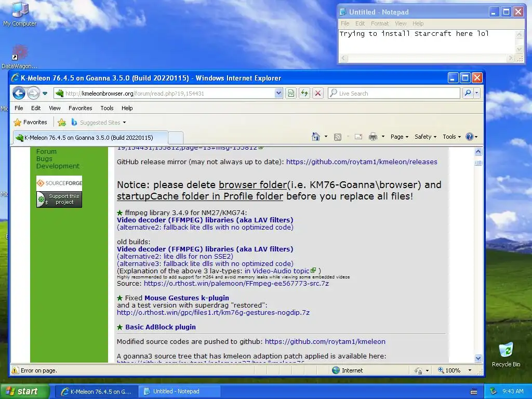Click the Refresh page icon
The image size is (532, 399).
[304, 93]
